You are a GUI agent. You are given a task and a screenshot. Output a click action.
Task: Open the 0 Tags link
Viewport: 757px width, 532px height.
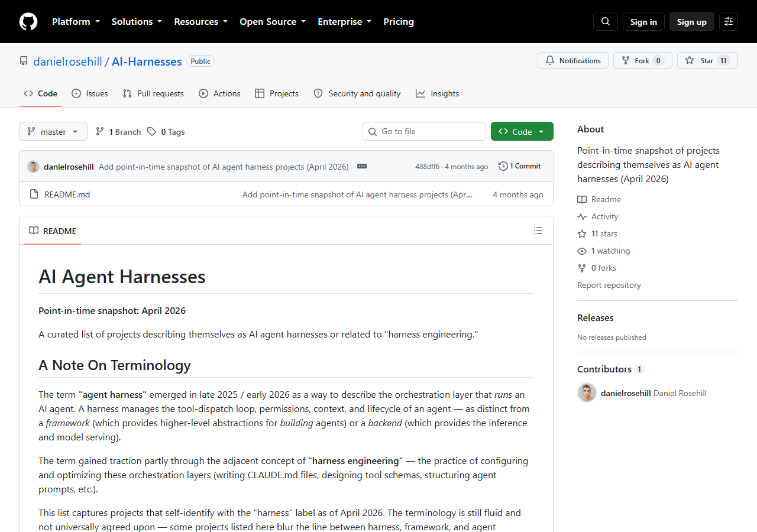click(166, 131)
